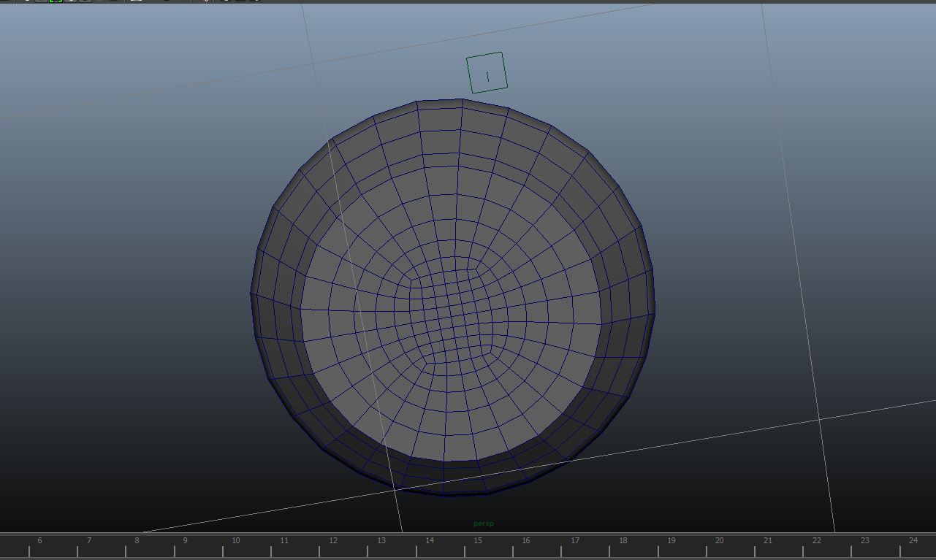Jump to frame 19 on the time slider
The height and width of the screenshot is (560, 936).
pyautogui.click(x=671, y=540)
